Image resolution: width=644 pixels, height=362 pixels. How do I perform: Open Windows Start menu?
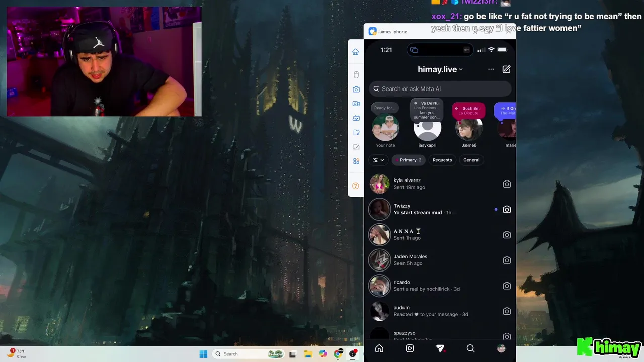point(203,354)
